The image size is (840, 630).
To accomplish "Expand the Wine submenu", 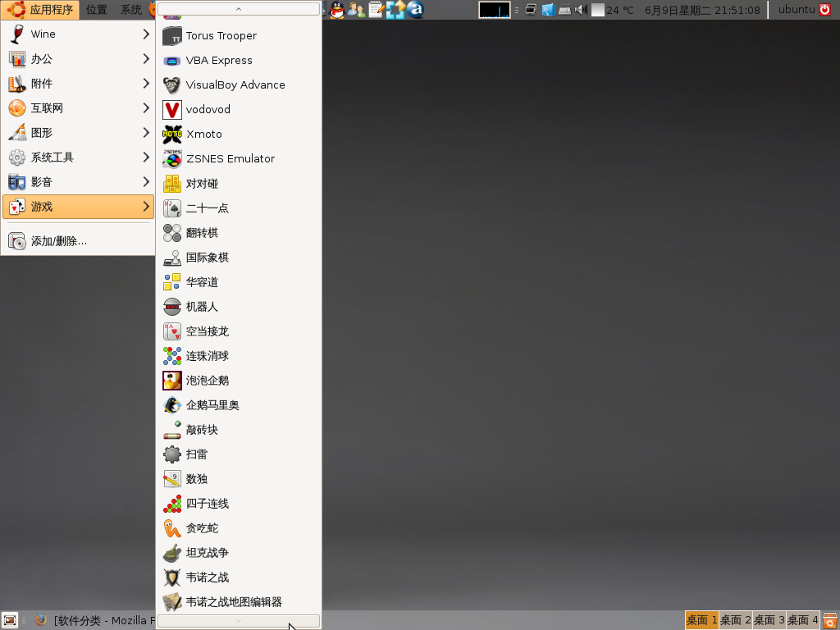I will click(x=78, y=34).
